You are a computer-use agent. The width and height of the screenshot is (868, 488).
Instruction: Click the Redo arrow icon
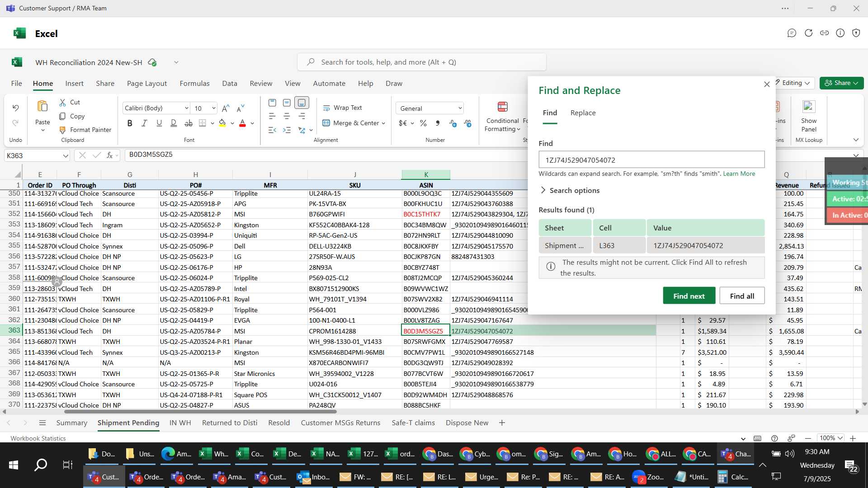point(15,123)
